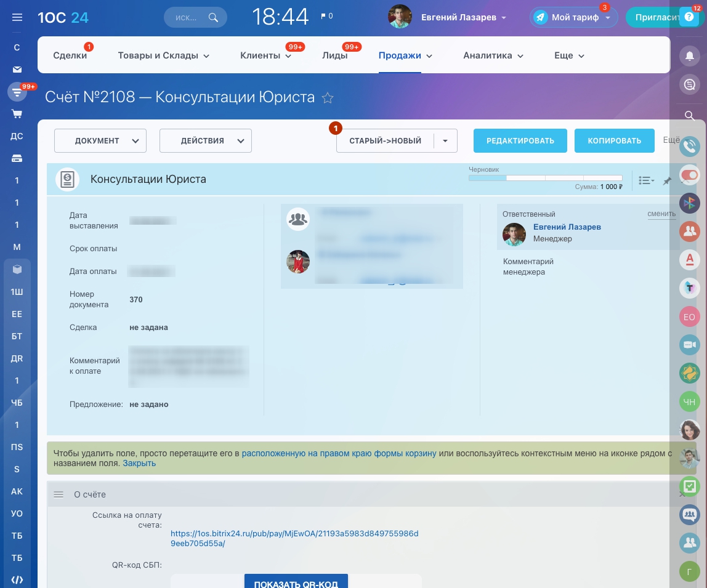
Task: Open the Евгений Лазарев user menu
Action: (464, 18)
